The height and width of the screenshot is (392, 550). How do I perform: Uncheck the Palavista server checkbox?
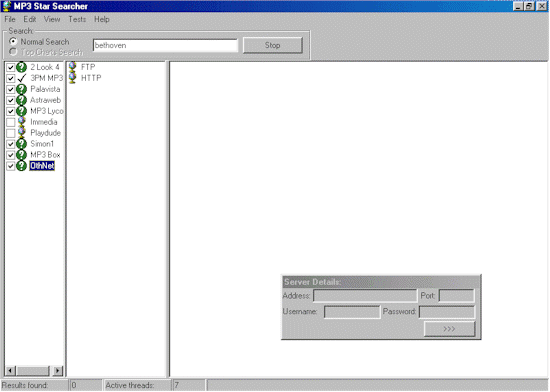11,89
